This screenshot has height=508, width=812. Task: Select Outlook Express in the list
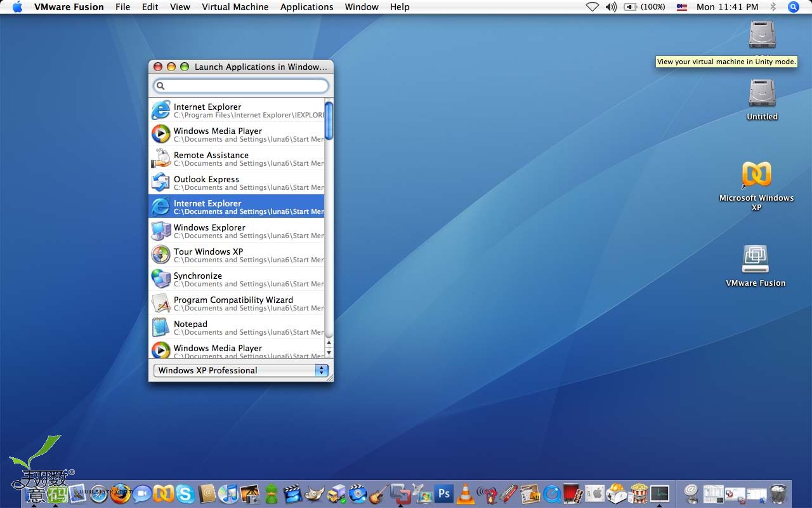coord(237,182)
